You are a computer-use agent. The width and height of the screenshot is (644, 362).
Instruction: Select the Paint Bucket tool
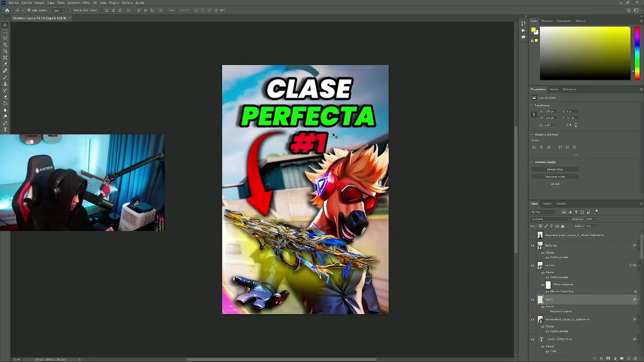6,103
